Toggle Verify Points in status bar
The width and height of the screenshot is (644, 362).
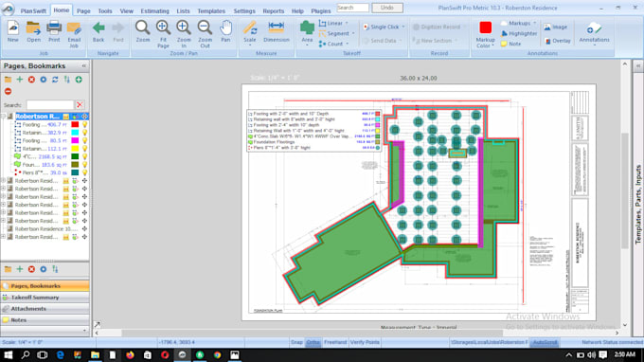pyautogui.click(x=365, y=342)
